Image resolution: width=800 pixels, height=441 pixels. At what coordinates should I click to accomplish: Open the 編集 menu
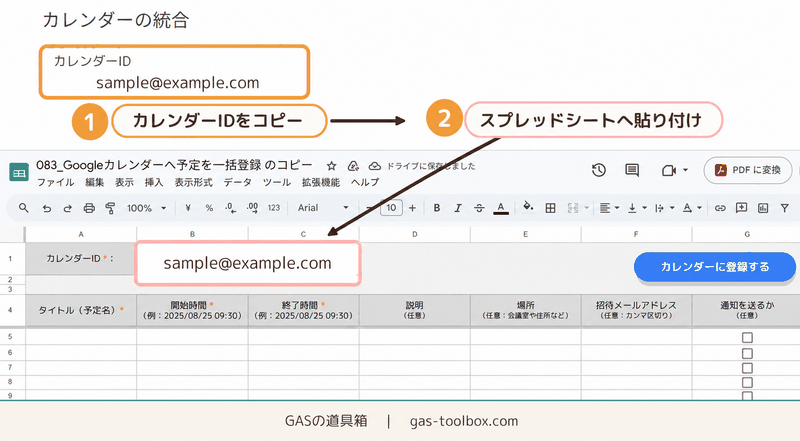pos(94,182)
